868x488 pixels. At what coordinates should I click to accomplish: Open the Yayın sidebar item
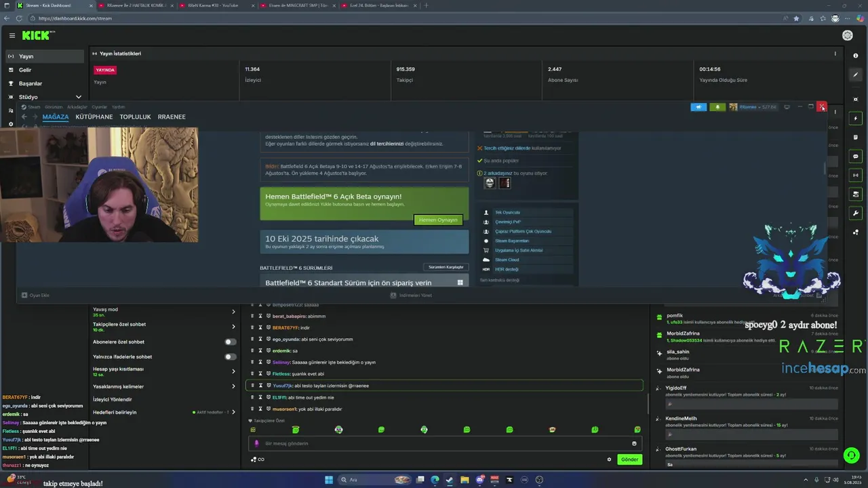[x=44, y=56]
